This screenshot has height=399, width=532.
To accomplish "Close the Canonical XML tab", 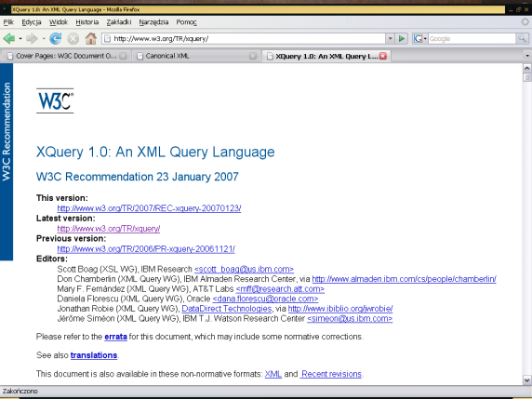I will 253,57.
